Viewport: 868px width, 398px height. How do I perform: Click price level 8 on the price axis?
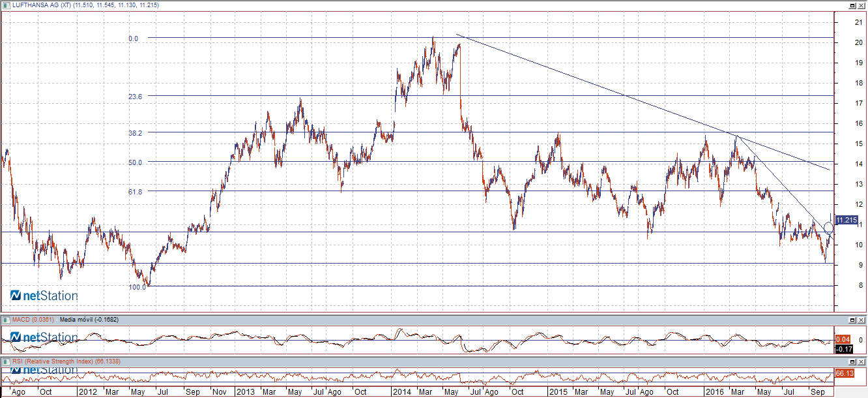pyautogui.click(x=860, y=285)
